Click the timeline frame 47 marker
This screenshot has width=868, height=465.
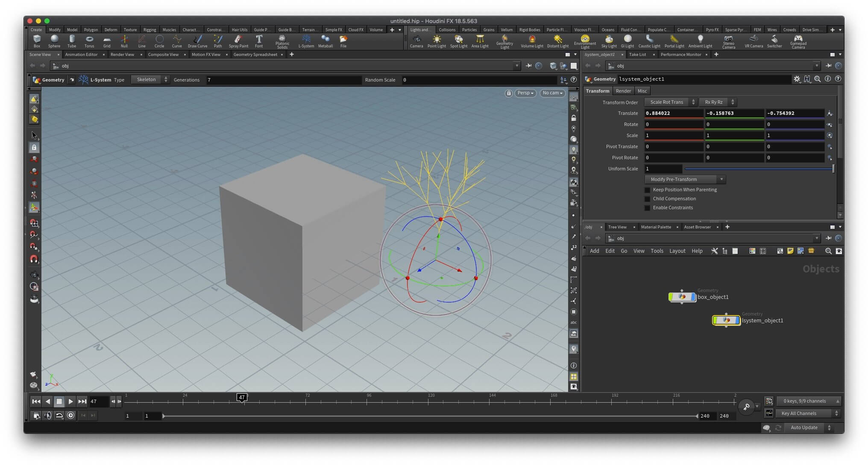coord(242,398)
